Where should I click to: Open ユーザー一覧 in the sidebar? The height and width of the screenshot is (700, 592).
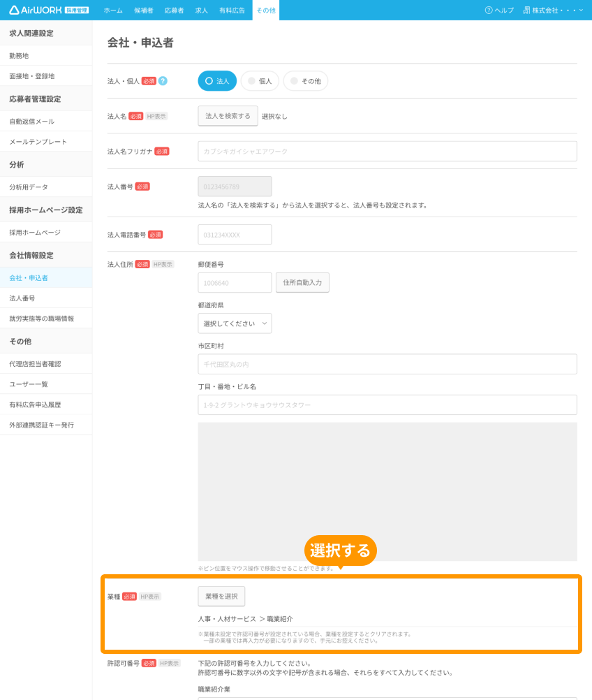tap(46, 384)
